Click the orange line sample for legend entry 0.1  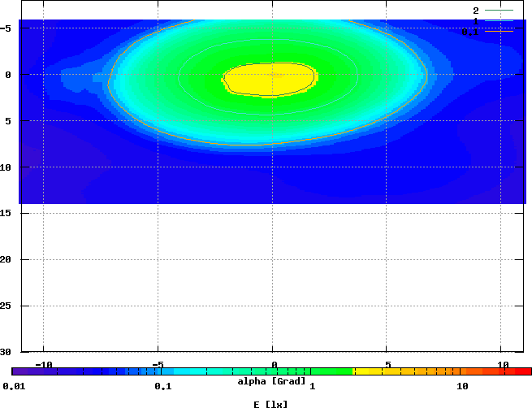500,32
